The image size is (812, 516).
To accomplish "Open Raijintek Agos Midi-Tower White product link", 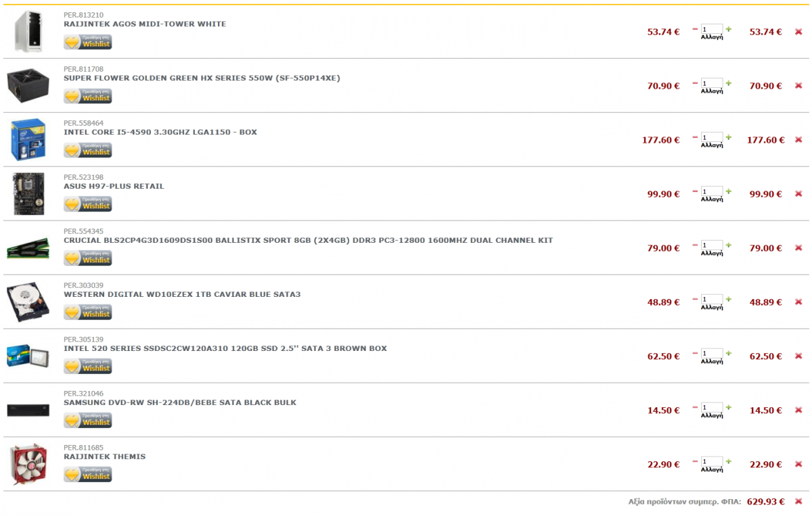I will point(145,24).
